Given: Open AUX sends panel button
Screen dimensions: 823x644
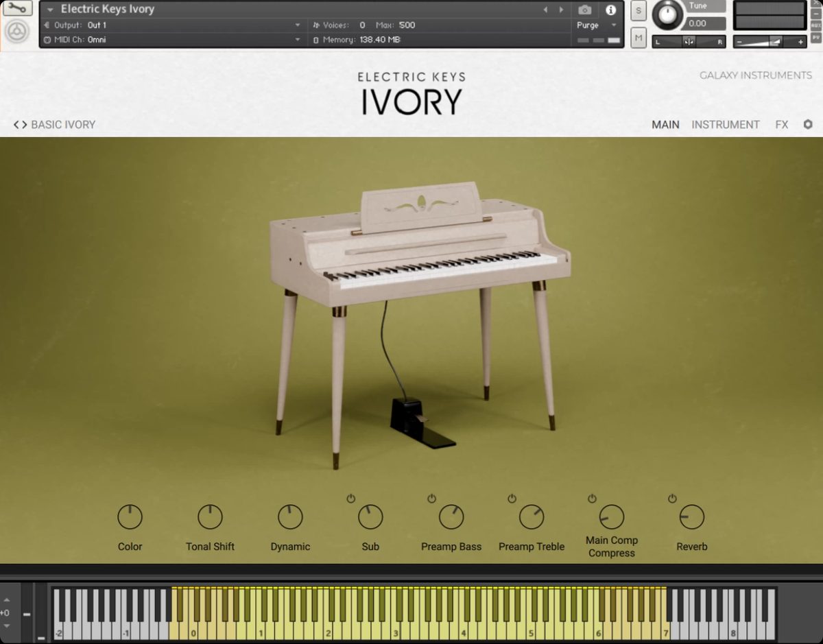Looking at the screenshot, I should 816,25.
